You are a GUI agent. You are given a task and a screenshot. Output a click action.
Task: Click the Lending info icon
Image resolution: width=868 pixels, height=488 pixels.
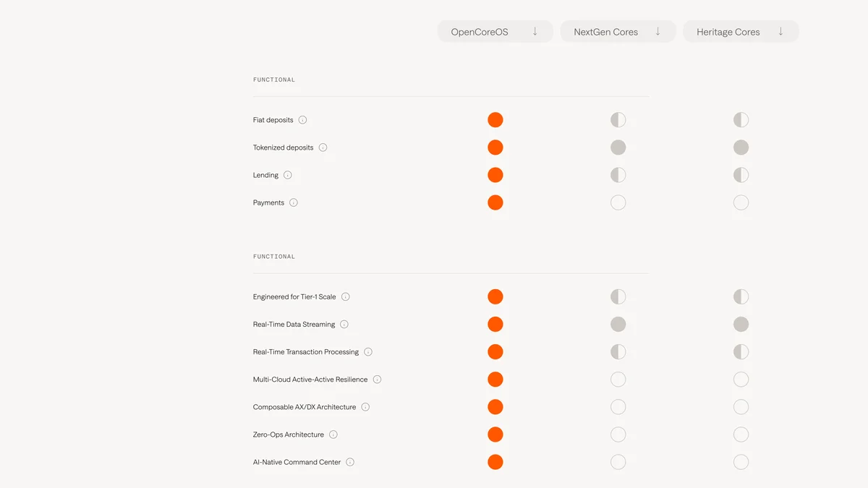(288, 175)
